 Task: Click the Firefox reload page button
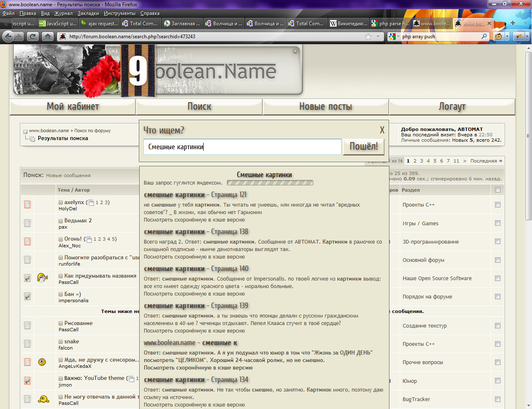coord(32,37)
